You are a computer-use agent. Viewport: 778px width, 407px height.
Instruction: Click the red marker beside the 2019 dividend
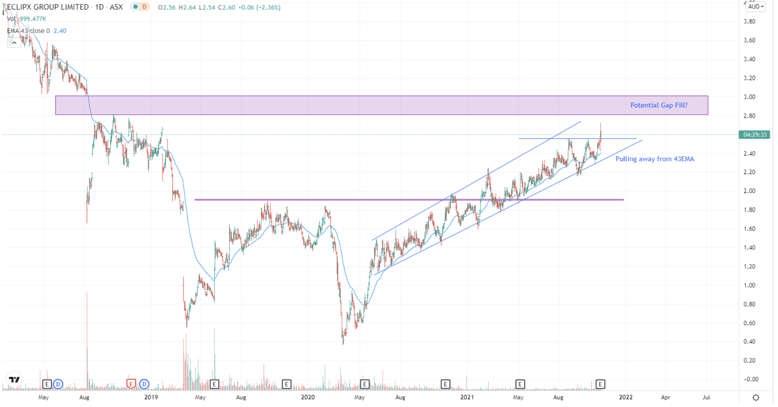click(131, 383)
